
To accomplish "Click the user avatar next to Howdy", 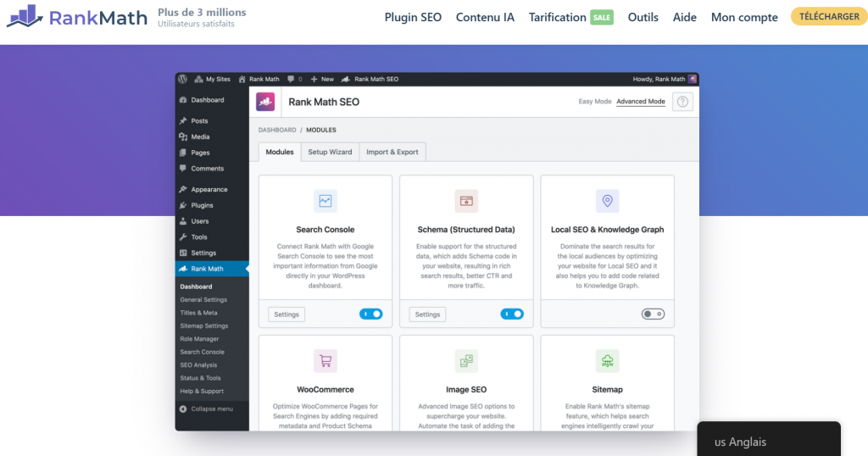I will pyautogui.click(x=692, y=79).
